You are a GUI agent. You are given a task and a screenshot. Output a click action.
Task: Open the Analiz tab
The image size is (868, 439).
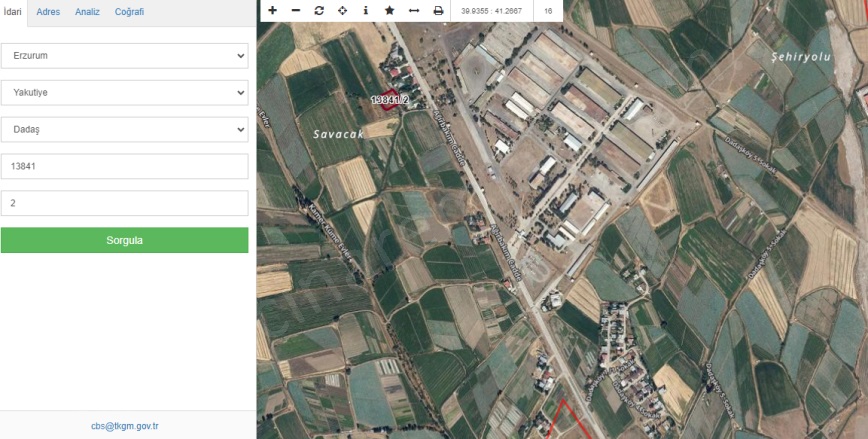point(87,12)
